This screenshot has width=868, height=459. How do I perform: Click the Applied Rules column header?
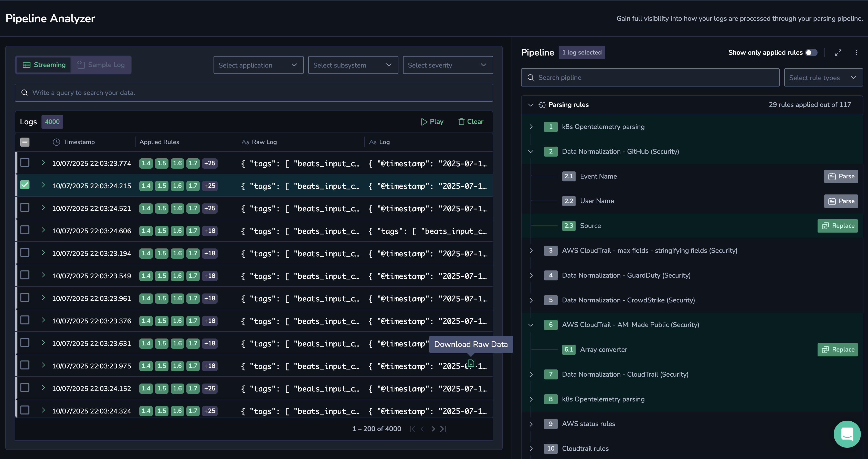[x=159, y=142]
